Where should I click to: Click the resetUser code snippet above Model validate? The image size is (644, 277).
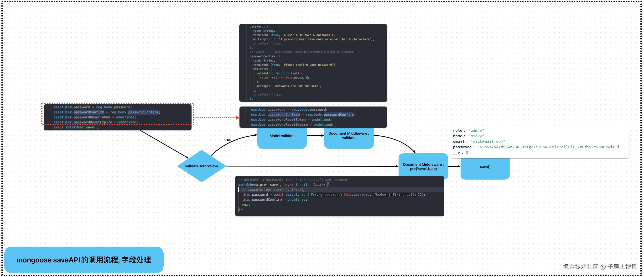(313, 117)
